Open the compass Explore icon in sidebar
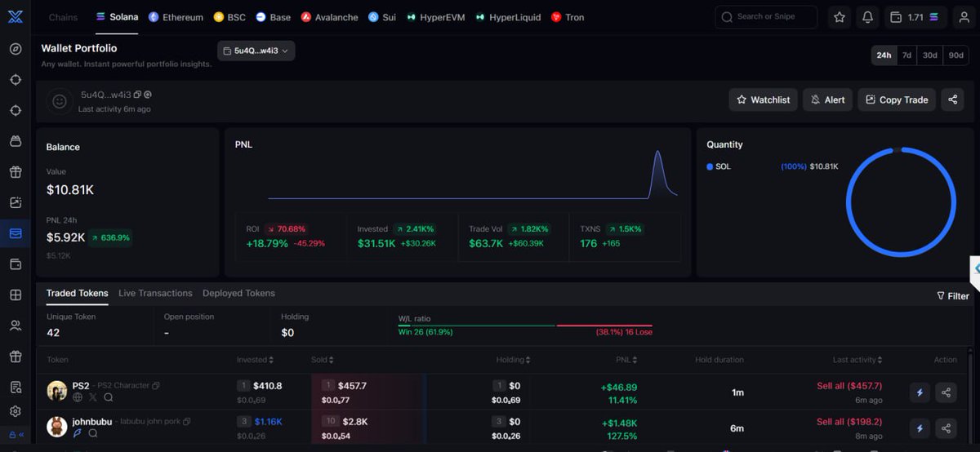Viewport: 980px width, 452px height. coord(16,49)
